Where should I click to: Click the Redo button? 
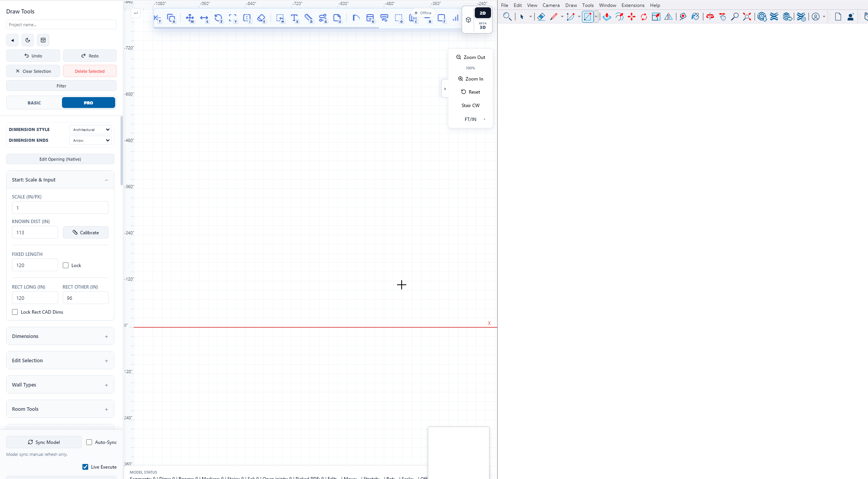90,55
